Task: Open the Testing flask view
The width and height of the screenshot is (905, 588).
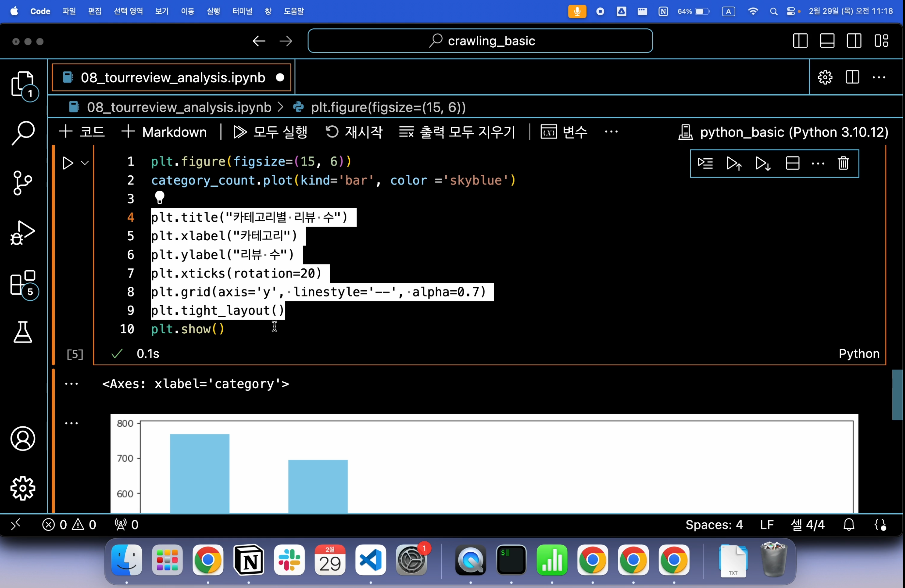Action: point(23,332)
